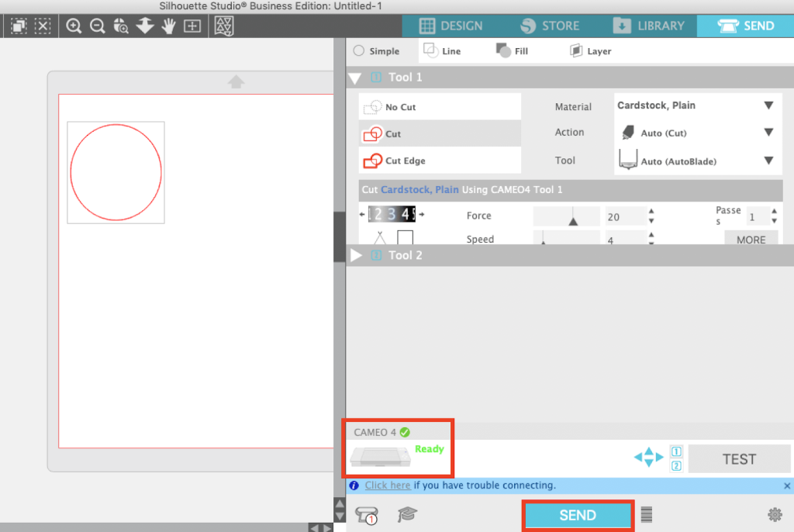Image resolution: width=794 pixels, height=532 pixels.
Task: Select the Pan hand tool
Action: (x=168, y=26)
